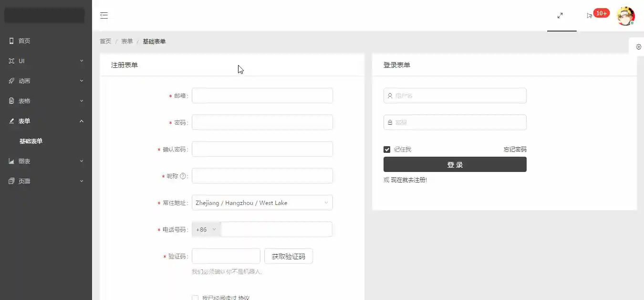Focus the 验证码 input field
Screen dimensions: 644x300
(x=226, y=256)
